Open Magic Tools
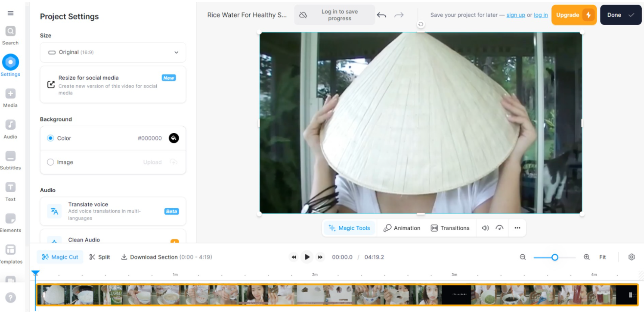644x312 pixels. 349,228
